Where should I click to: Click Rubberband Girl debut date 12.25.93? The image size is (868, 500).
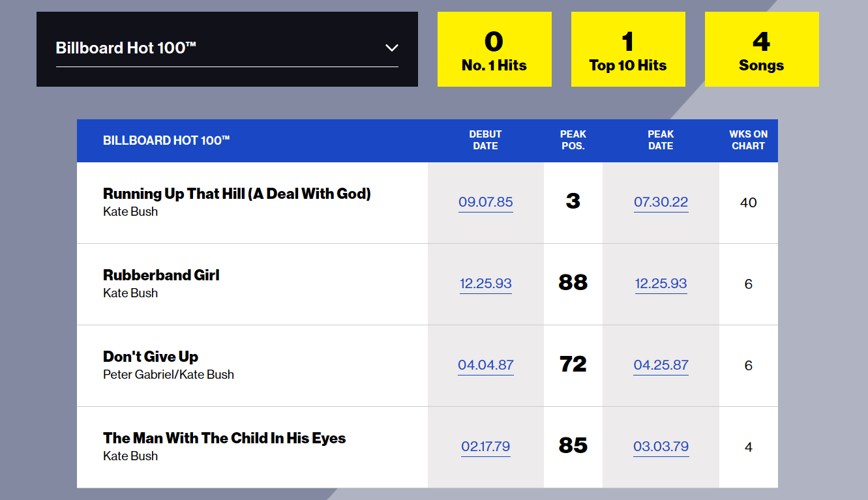click(x=486, y=284)
